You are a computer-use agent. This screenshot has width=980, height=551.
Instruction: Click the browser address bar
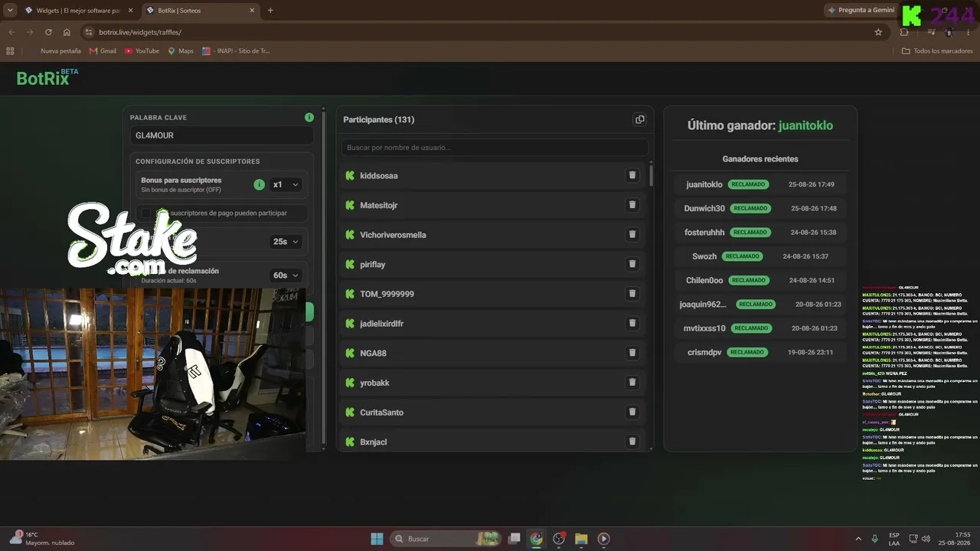pyautogui.click(x=482, y=32)
